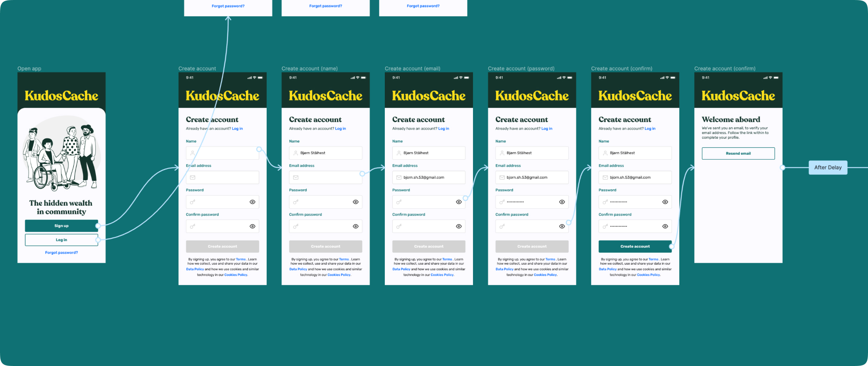Click email field containing bjorn.sh.53@gmail.com in Create account (email) frame
This screenshot has height=366, width=868.
point(428,178)
